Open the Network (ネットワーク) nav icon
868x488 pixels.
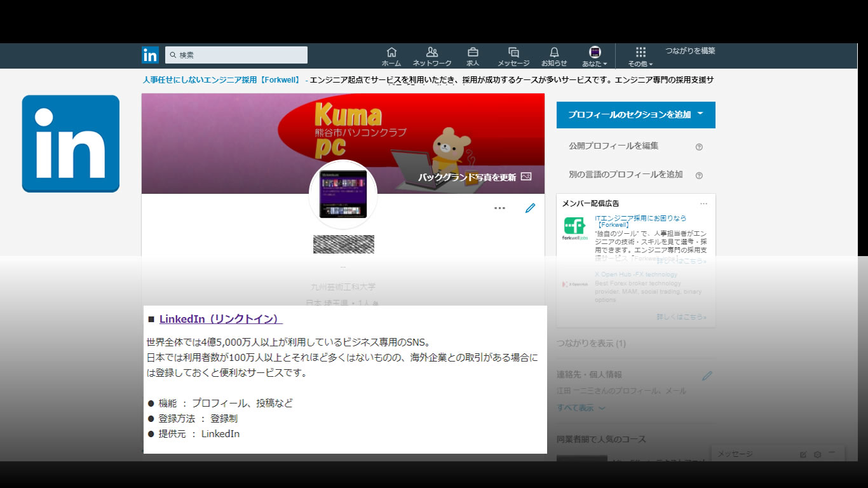432,57
